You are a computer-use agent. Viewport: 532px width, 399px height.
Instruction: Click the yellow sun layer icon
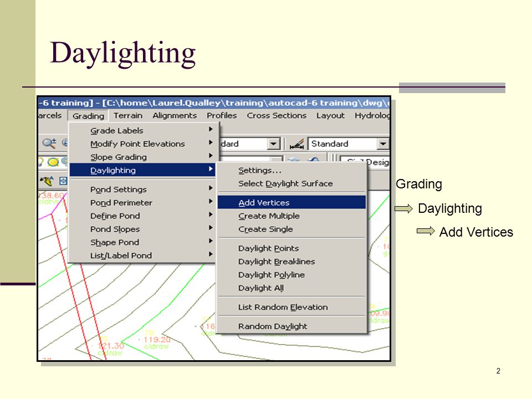coord(53,162)
